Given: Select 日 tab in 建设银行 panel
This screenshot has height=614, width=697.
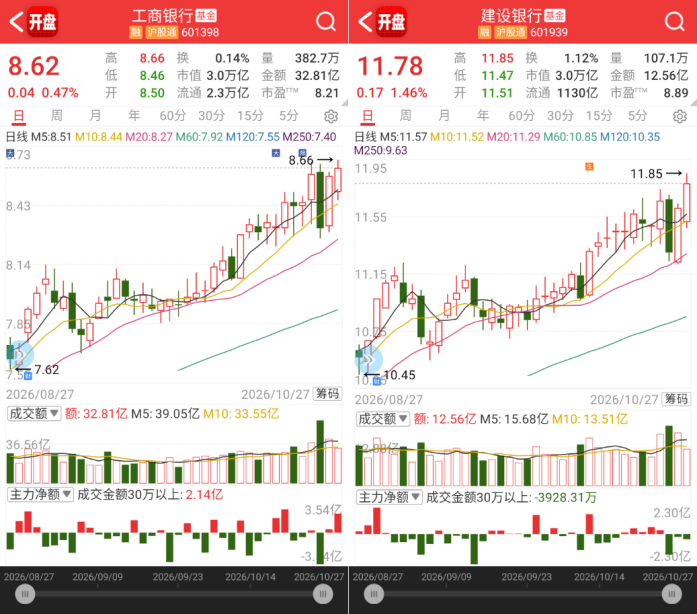Looking at the screenshot, I should (368, 116).
